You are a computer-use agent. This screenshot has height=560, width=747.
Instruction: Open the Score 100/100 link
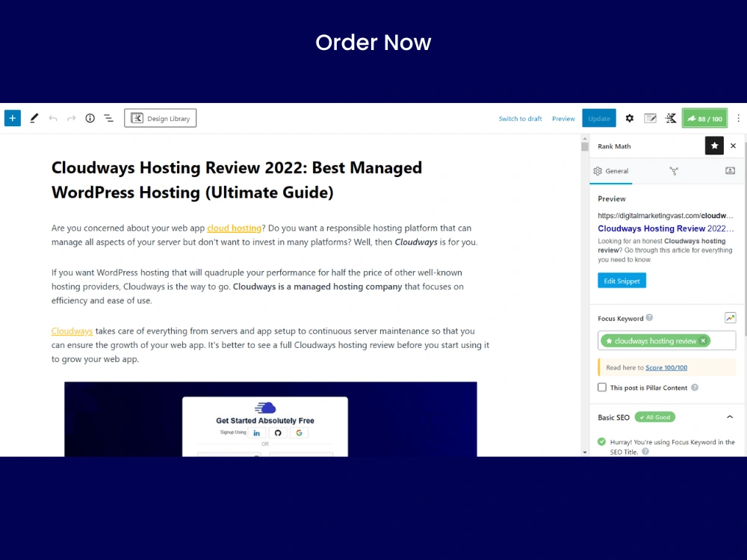(x=666, y=367)
